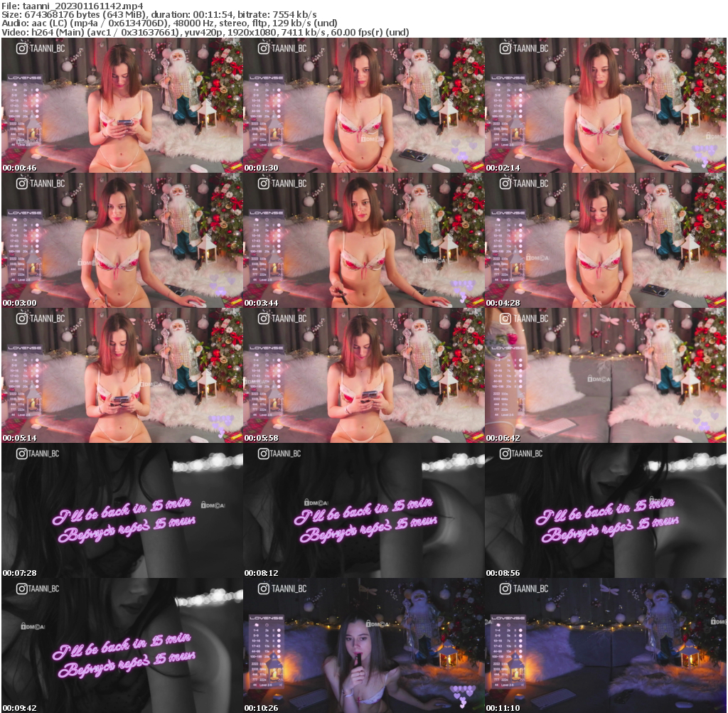Click the Instagram icon beside TAANNI_BC

click(22, 48)
